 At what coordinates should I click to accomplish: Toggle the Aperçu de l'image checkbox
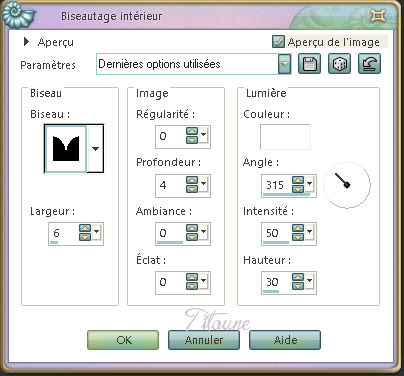pos(278,42)
